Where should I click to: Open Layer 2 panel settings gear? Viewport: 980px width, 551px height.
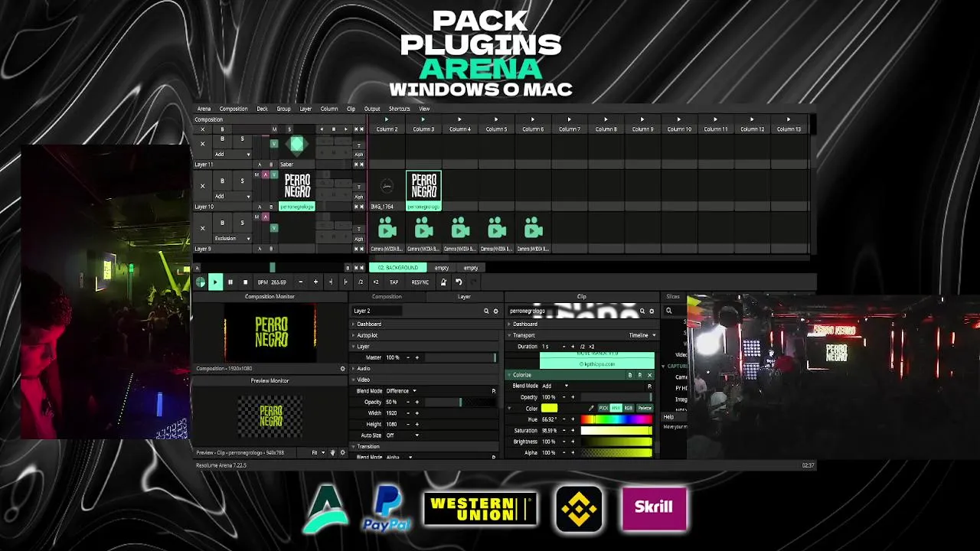pyautogui.click(x=495, y=311)
